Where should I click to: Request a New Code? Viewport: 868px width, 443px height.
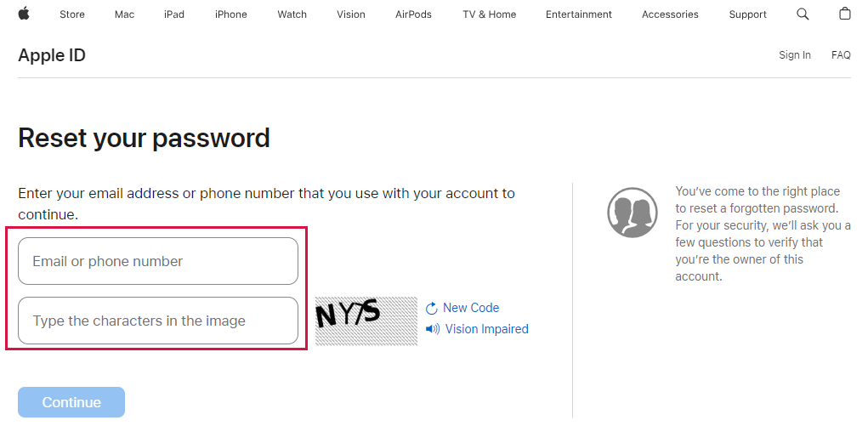(x=470, y=308)
